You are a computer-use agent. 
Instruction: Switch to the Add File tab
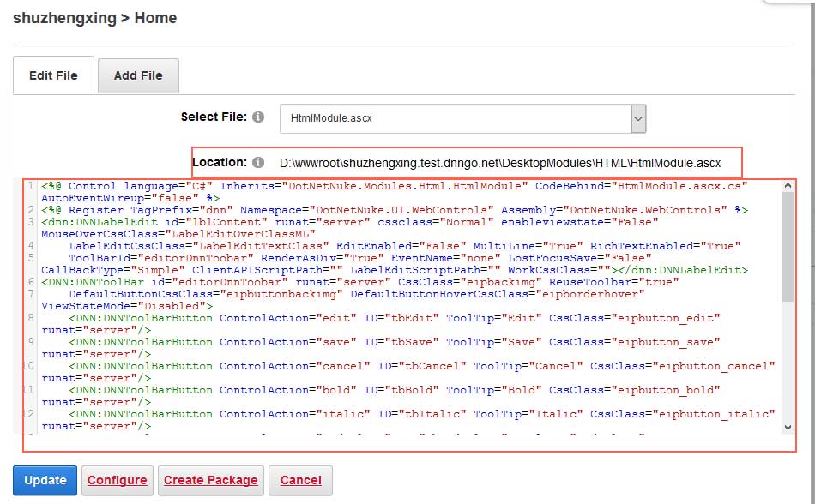138,75
